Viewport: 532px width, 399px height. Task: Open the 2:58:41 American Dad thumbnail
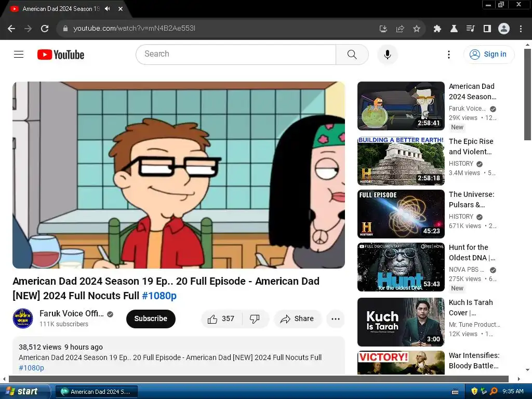[x=401, y=106]
